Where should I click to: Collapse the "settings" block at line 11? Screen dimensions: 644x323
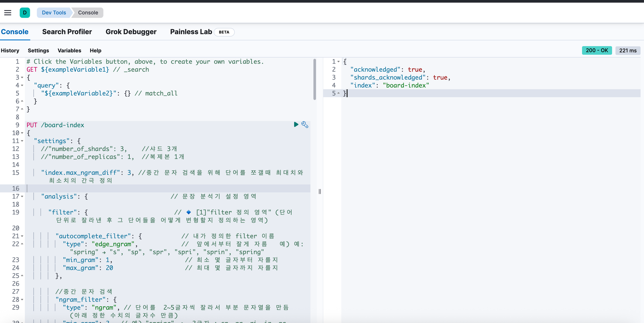(22, 141)
